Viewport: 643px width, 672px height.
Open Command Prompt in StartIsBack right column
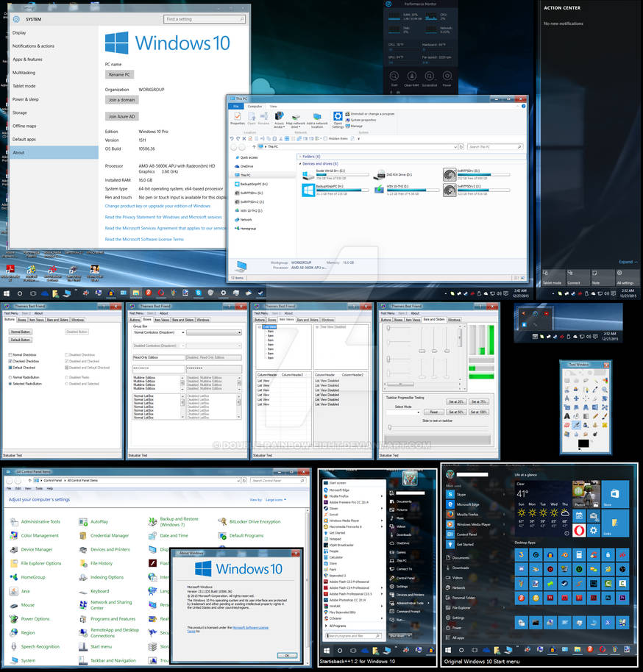click(404, 612)
